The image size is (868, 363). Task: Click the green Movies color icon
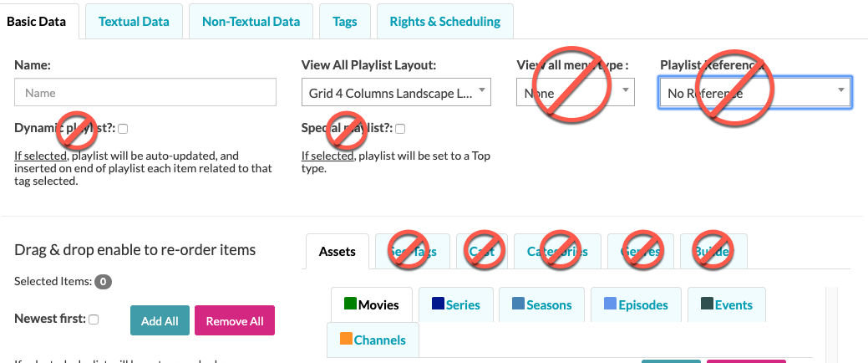coord(350,304)
